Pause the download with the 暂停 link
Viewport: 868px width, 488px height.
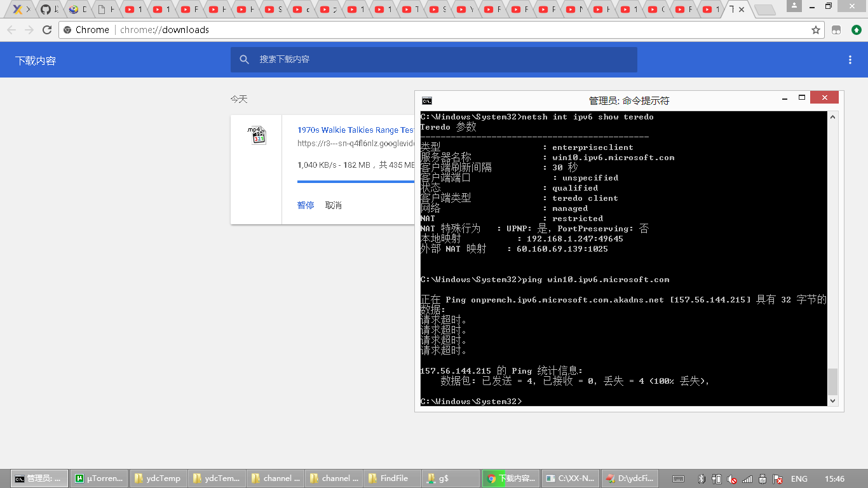(x=306, y=205)
